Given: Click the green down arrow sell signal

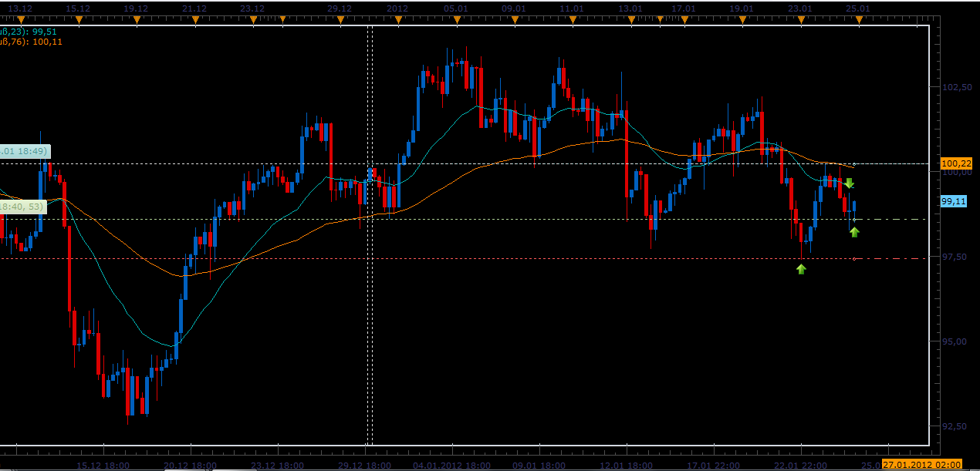Looking at the screenshot, I should pyautogui.click(x=849, y=183).
